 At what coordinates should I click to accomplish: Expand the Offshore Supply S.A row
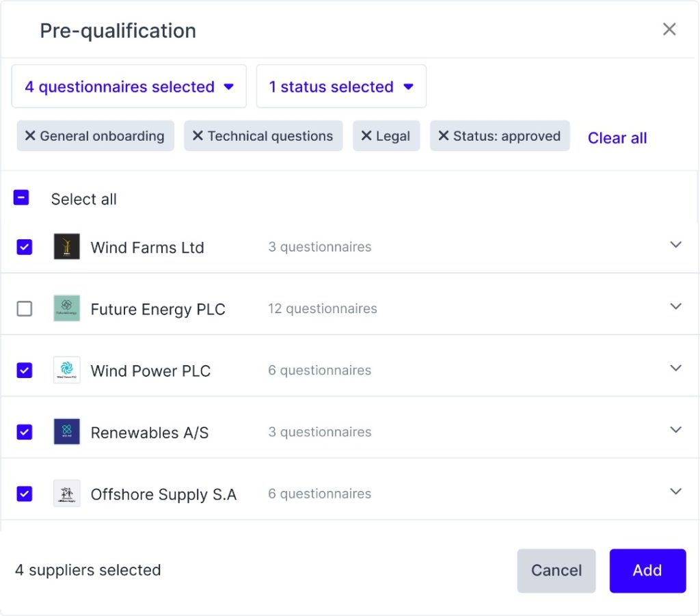pos(675,492)
